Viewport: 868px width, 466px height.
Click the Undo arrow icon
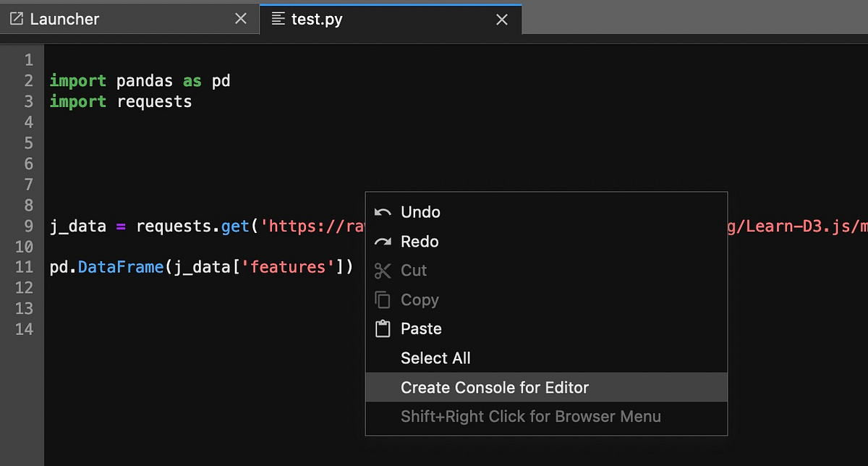tap(385, 211)
